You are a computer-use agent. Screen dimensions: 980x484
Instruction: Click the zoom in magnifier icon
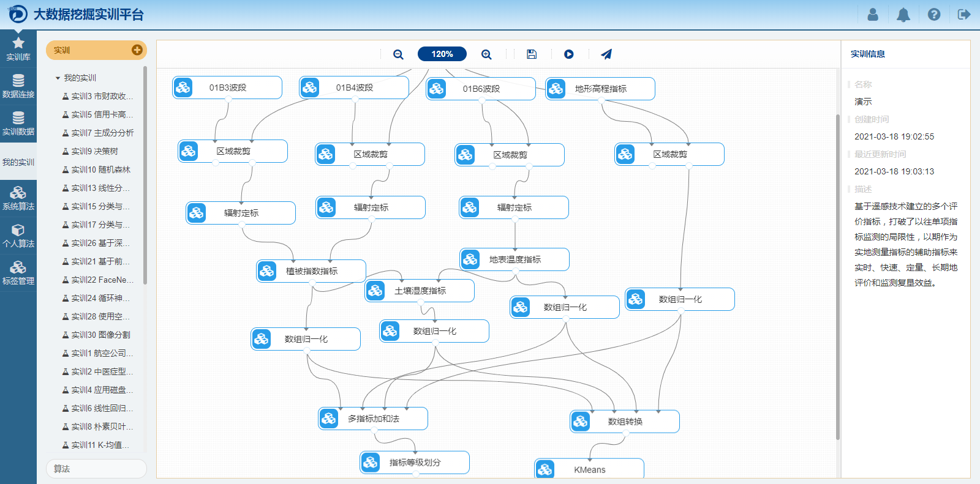(486, 54)
